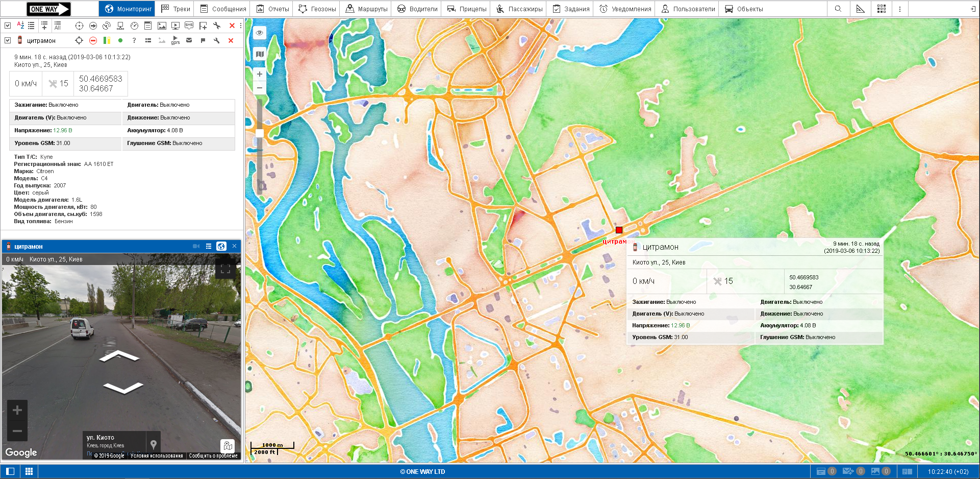
Task: Click the green-yellow bars icon for цитрамон
Action: 107,40
